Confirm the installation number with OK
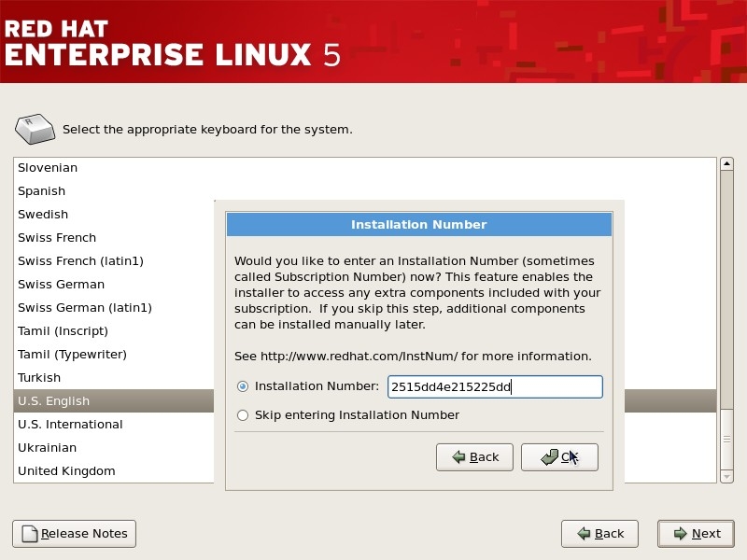This screenshot has height=560, width=747. tap(559, 457)
